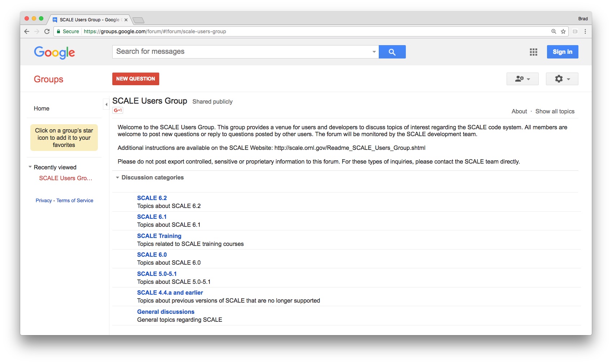The image size is (612, 364).
Task: Click the Google logo
Action: (55, 52)
